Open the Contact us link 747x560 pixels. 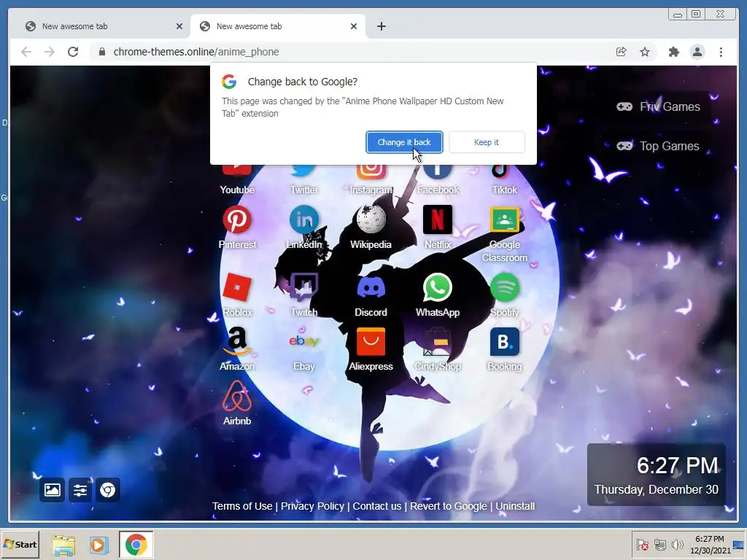coord(377,506)
